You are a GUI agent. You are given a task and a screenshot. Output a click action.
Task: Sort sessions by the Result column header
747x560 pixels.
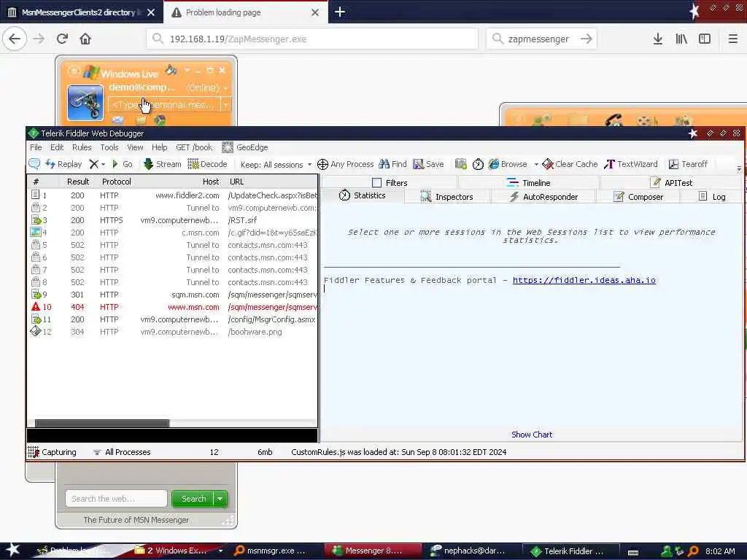pyautogui.click(x=78, y=182)
